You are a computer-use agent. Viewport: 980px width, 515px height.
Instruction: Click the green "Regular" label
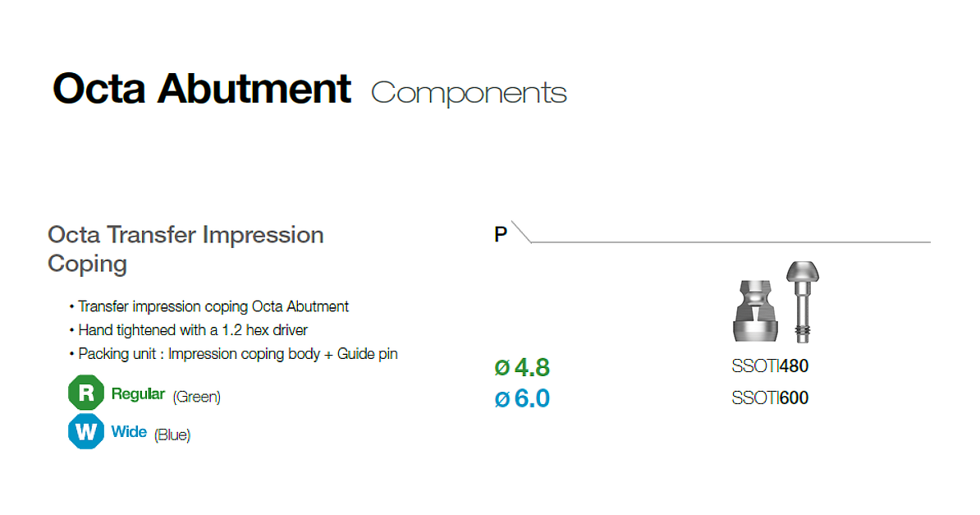pos(138,394)
